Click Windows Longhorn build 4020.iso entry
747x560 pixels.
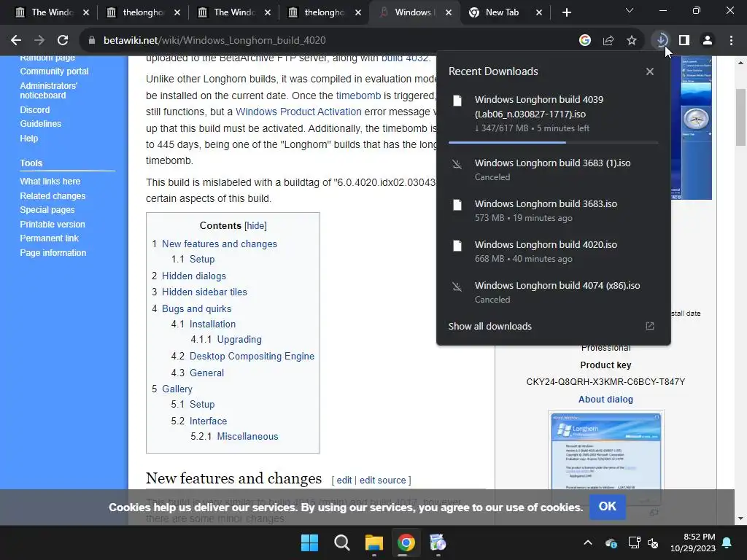tap(553, 252)
